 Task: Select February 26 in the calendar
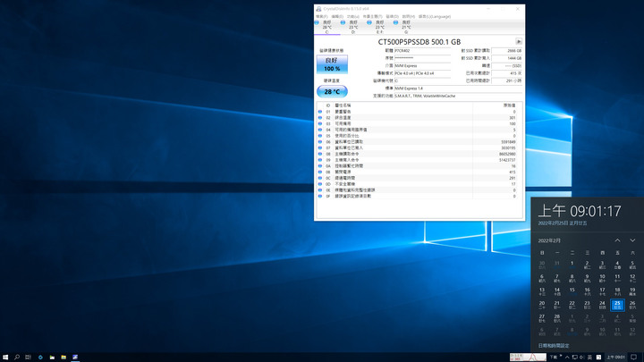coord(632,305)
